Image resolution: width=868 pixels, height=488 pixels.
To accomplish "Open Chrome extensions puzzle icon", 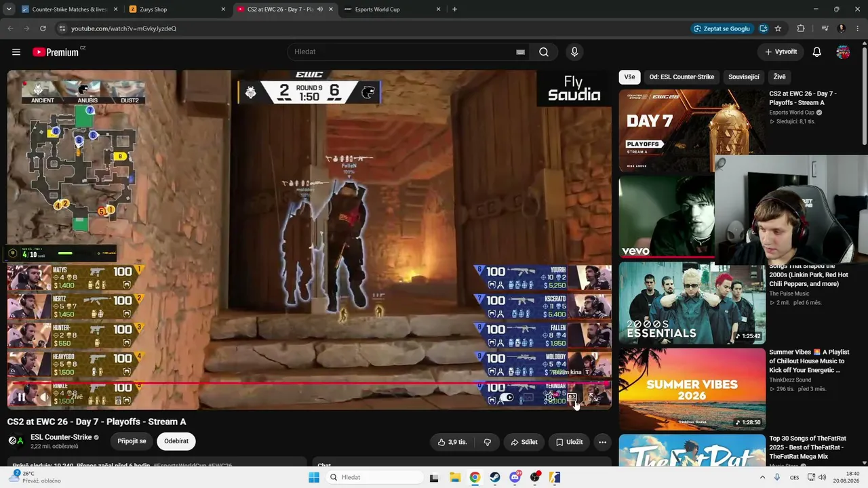I will coord(801,28).
